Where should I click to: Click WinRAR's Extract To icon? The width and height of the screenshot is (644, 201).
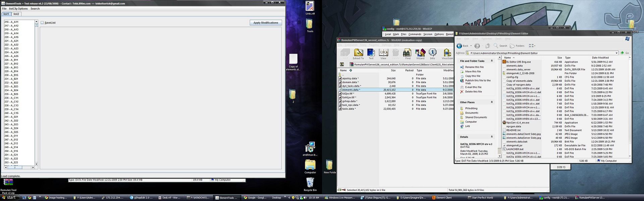coord(358,53)
